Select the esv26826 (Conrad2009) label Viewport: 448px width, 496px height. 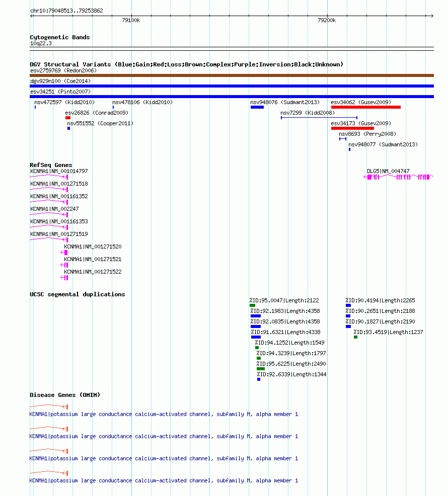97,113
